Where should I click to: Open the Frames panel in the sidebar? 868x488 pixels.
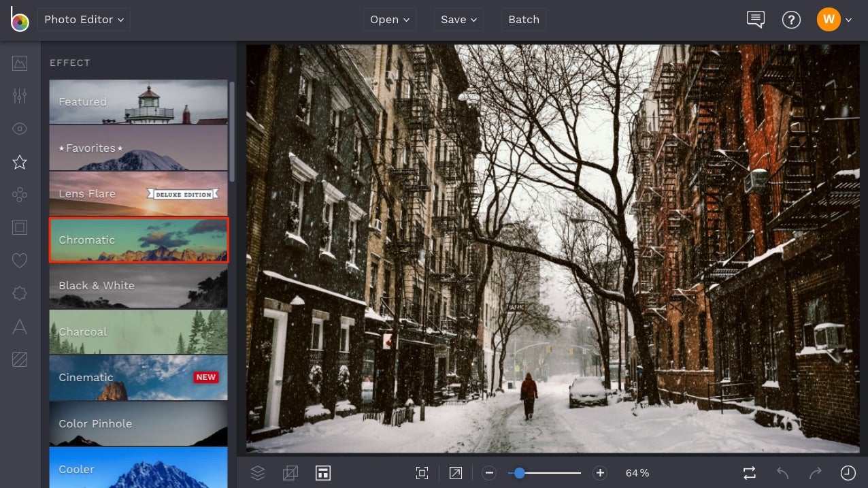click(19, 227)
